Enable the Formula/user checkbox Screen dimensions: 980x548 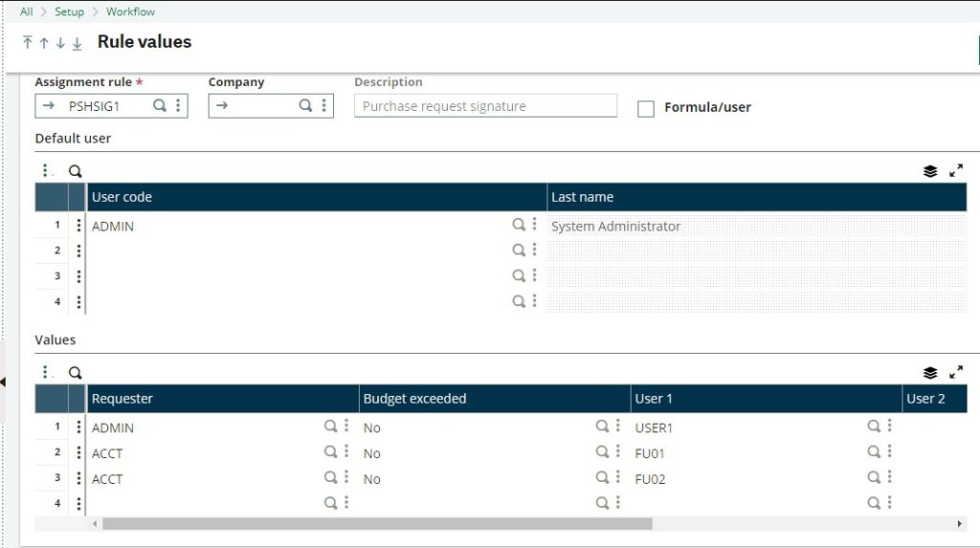click(646, 109)
